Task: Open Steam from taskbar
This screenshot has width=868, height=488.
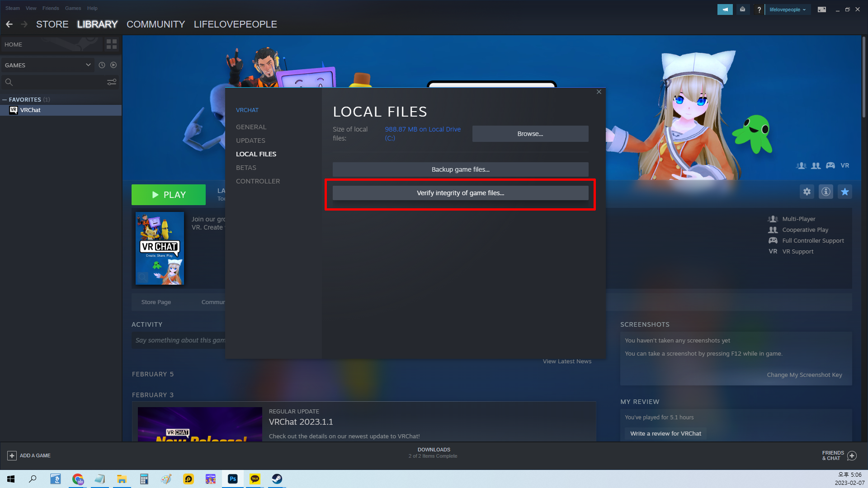Action: 277,479
